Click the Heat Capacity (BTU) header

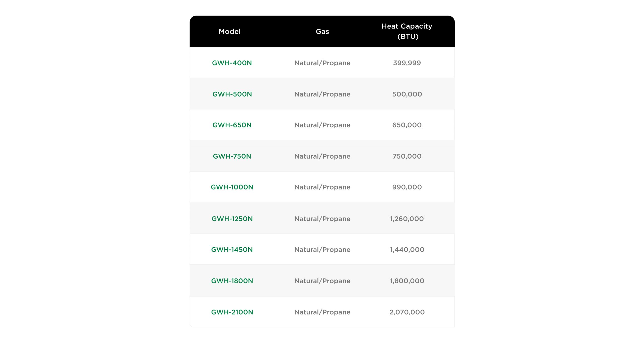407,31
